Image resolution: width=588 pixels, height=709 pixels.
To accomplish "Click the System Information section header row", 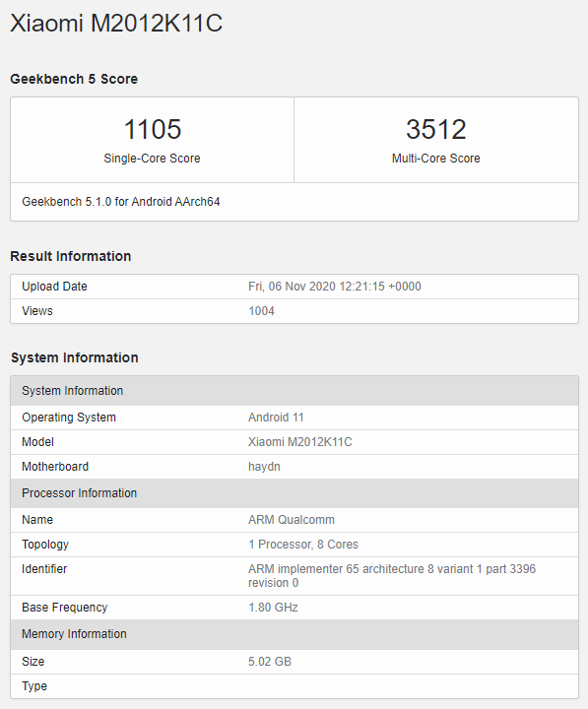I will 294,391.
